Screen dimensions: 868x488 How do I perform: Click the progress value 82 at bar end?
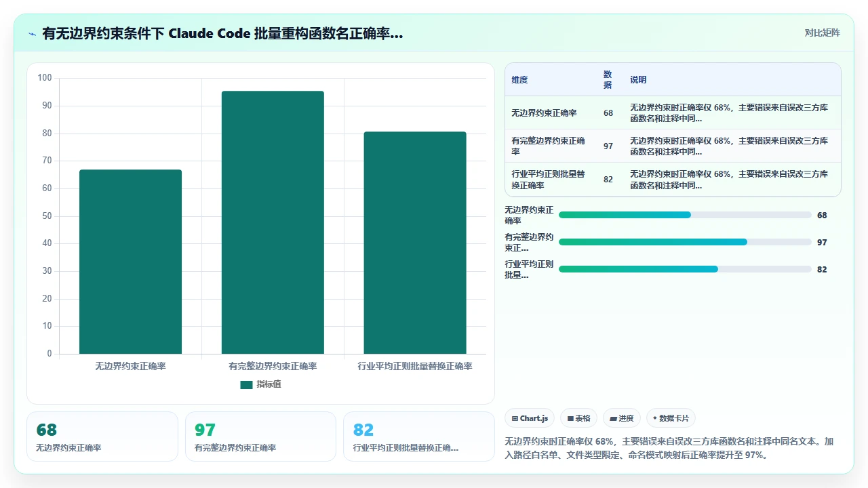click(x=822, y=270)
